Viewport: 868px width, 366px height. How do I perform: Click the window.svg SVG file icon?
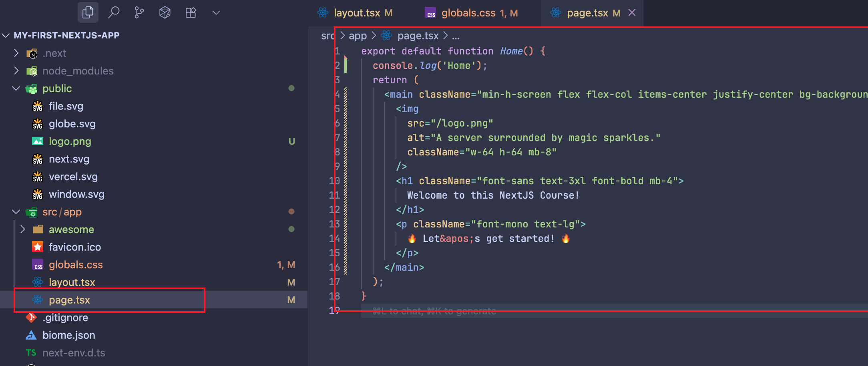pyautogui.click(x=38, y=194)
